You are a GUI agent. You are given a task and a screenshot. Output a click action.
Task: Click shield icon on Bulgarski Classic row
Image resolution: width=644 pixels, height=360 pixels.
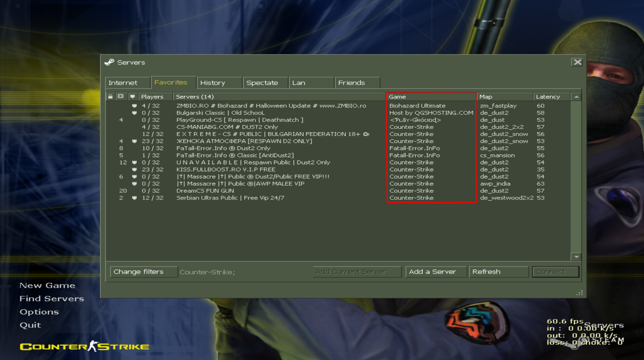click(x=134, y=113)
